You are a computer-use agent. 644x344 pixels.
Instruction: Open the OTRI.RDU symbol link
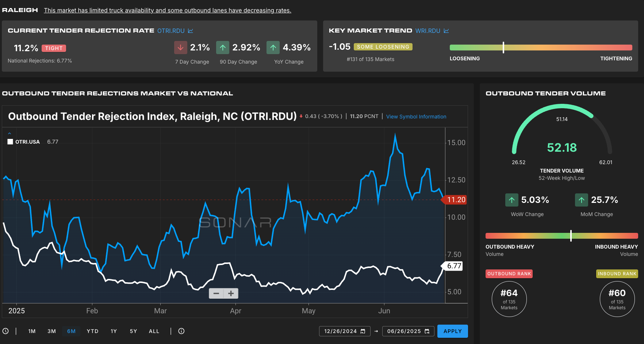pos(170,31)
